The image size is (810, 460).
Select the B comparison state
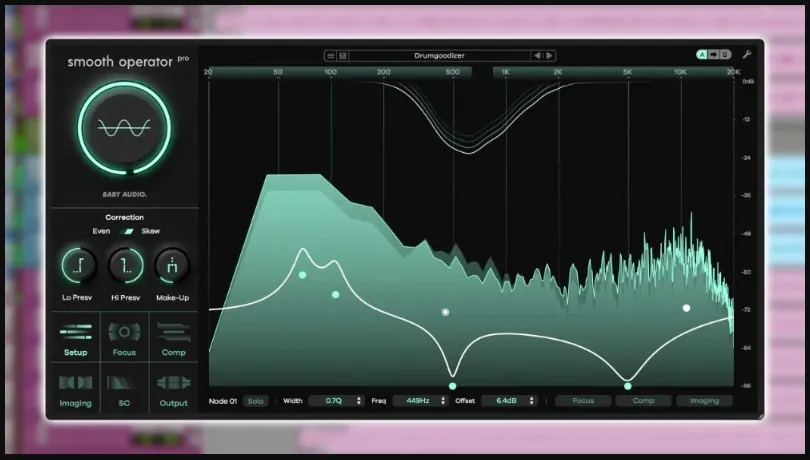[725, 54]
